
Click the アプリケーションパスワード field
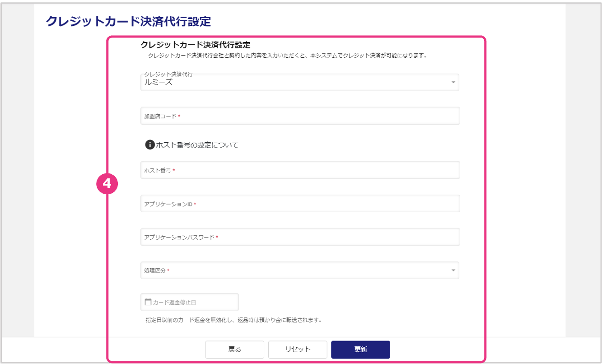[300, 237]
